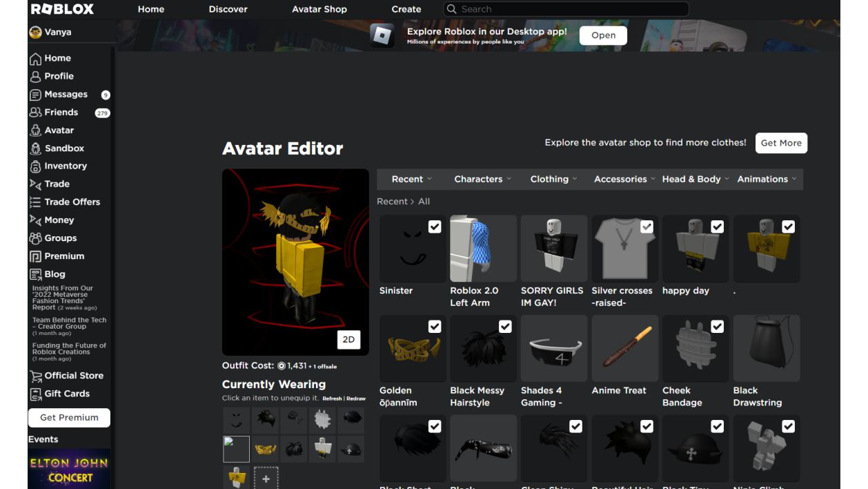Open the Elton John Concert event banner
This screenshot has width=868, height=489.
(70, 469)
